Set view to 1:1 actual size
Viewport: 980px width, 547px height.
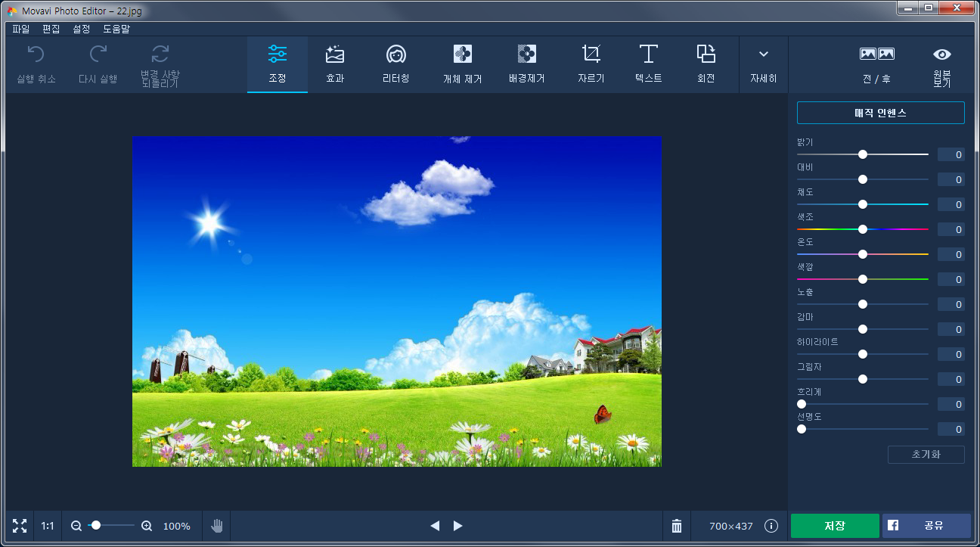point(48,526)
